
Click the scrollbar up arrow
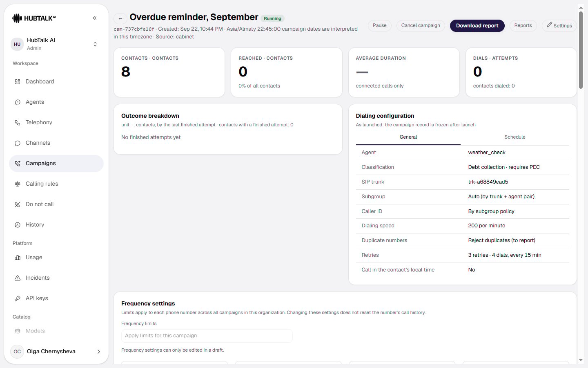pyautogui.click(x=581, y=7)
